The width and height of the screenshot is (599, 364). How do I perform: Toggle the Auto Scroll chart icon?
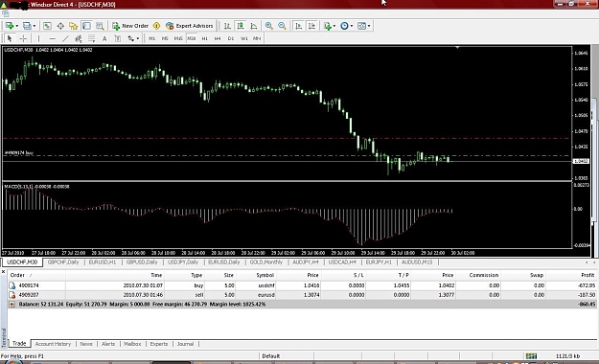[299, 26]
